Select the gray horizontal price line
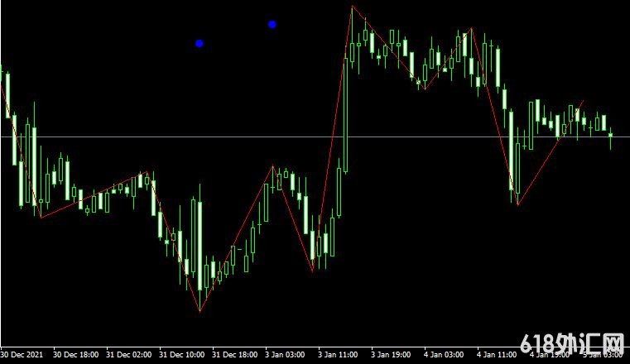Image resolution: width=630 pixels, height=364 pixels. click(x=315, y=136)
